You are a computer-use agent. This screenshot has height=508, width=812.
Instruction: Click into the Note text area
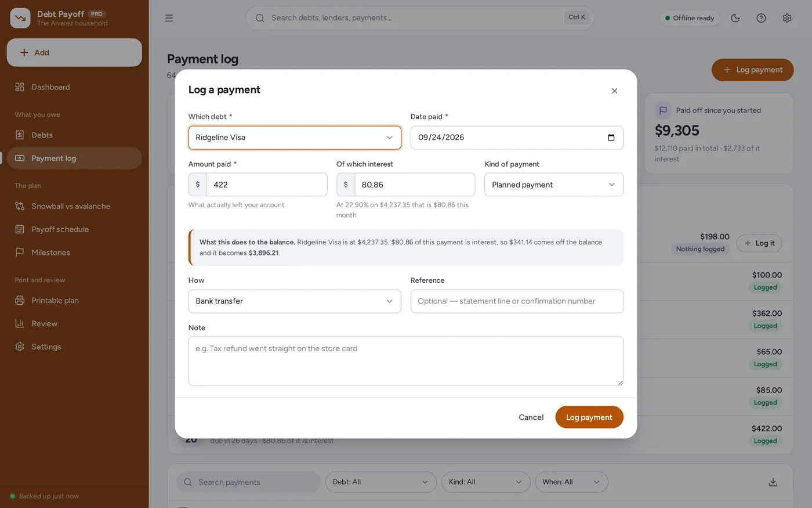(x=406, y=361)
